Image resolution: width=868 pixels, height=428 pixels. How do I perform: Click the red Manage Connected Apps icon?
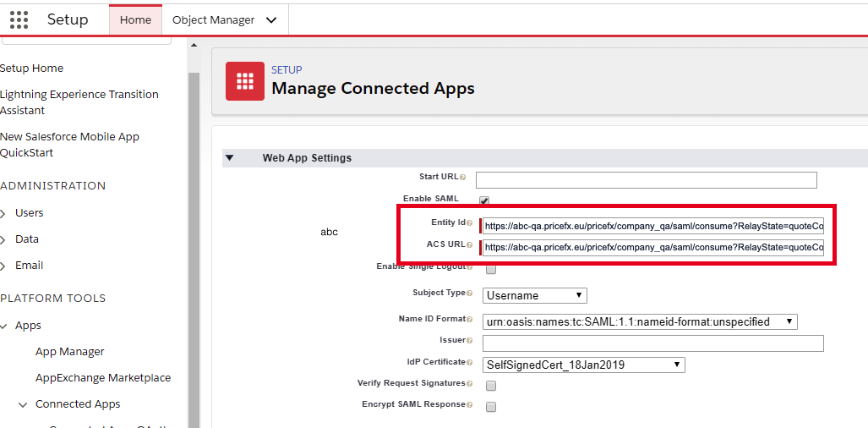245,80
